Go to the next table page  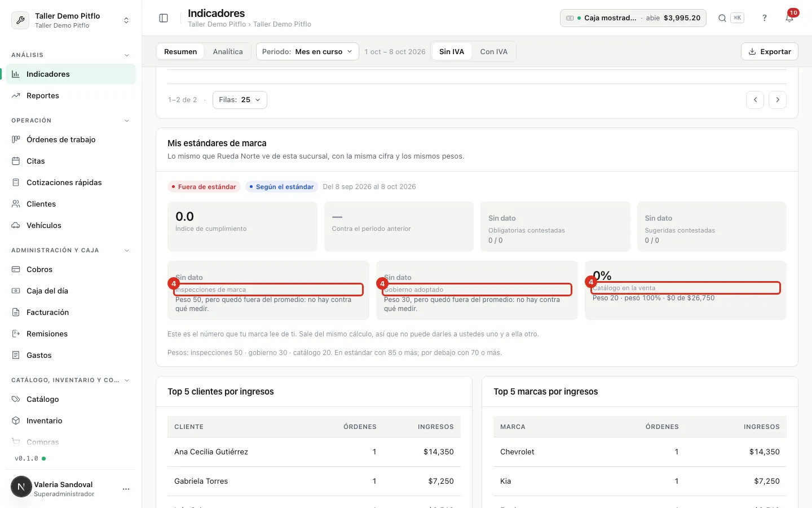(x=778, y=100)
